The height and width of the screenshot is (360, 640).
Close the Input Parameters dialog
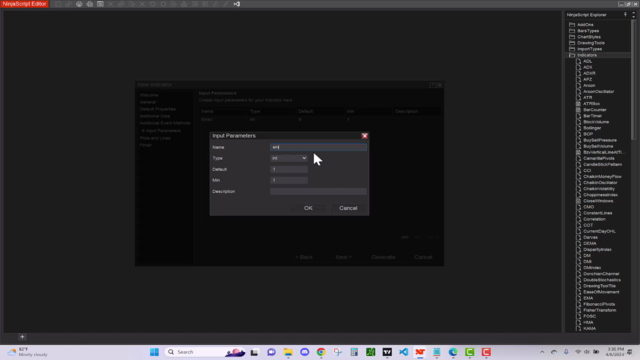(364, 136)
